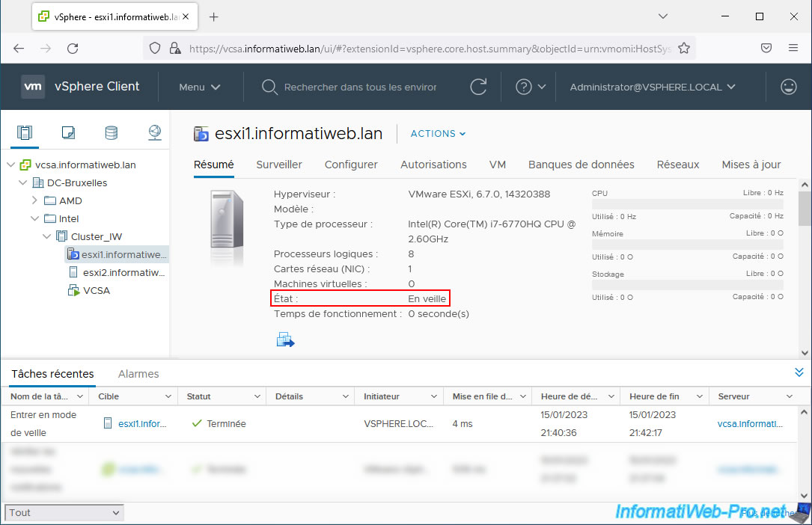This screenshot has width=812, height=525.
Task: Switch to the Alarmes tab
Action: click(138, 373)
